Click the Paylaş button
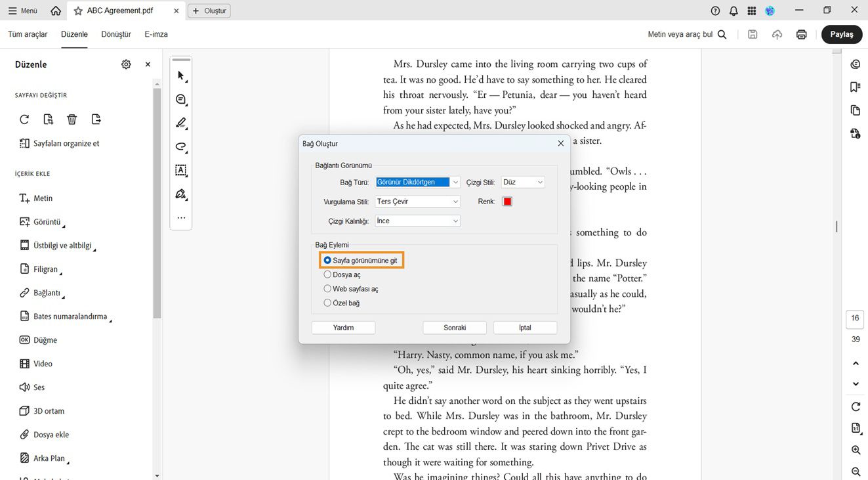Viewport: 868px width, 480px height. [x=842, y=35]
